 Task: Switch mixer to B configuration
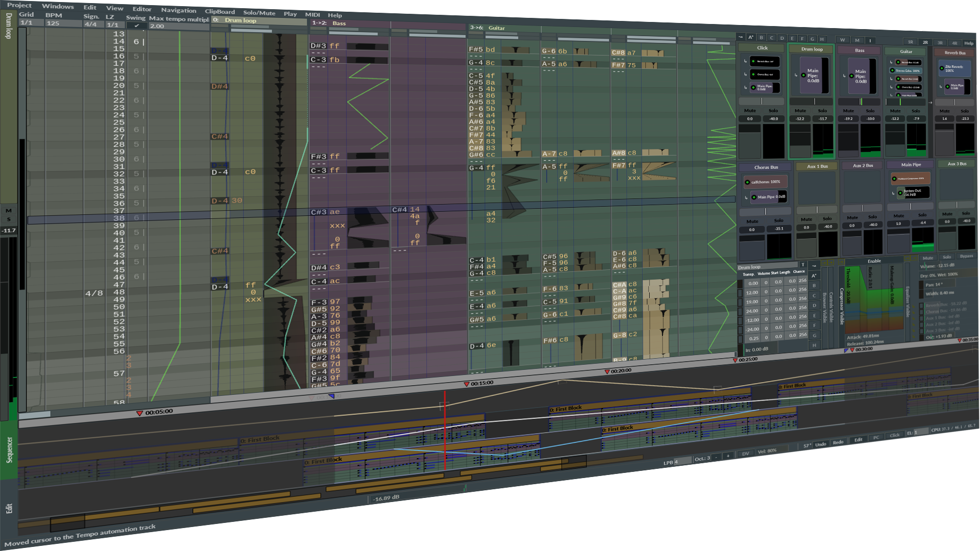(761, 37)
